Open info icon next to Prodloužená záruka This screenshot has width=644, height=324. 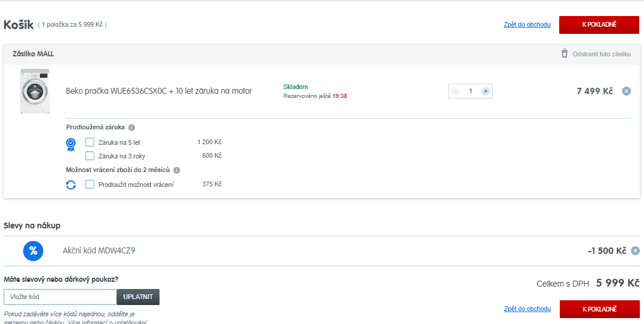pyautogui.click(x=132, y=128)
